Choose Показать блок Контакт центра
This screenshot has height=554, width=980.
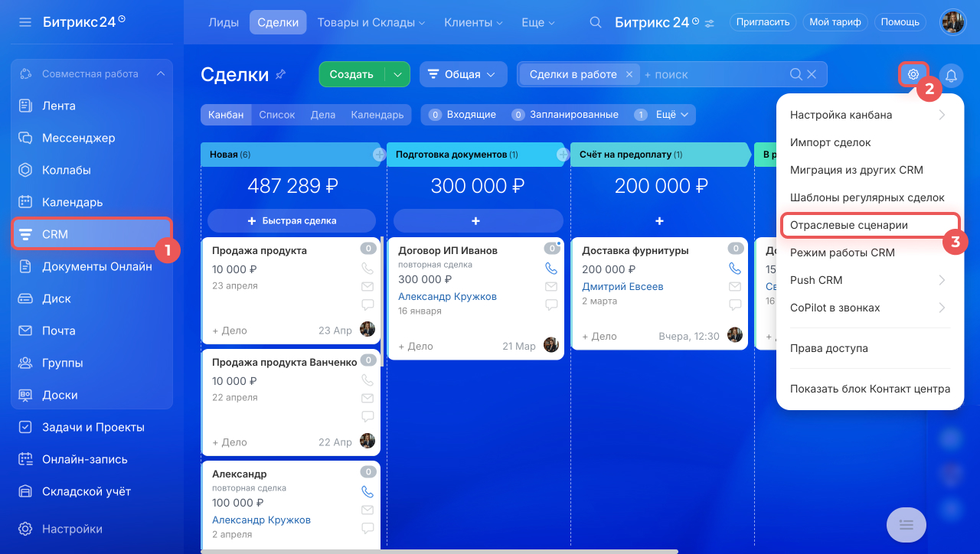pyautogui.click(x=870, y=389)
